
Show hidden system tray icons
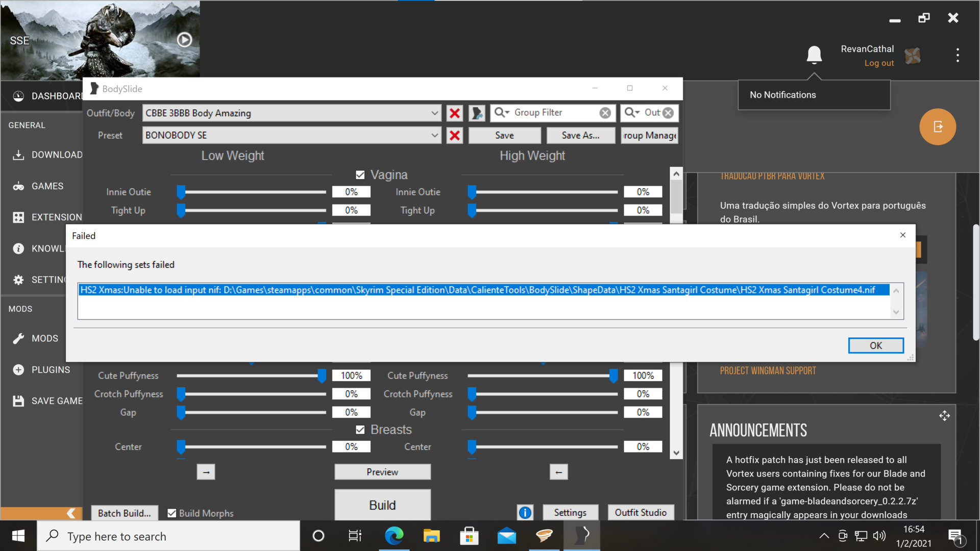pyautogui.click(x=824, y=536)
